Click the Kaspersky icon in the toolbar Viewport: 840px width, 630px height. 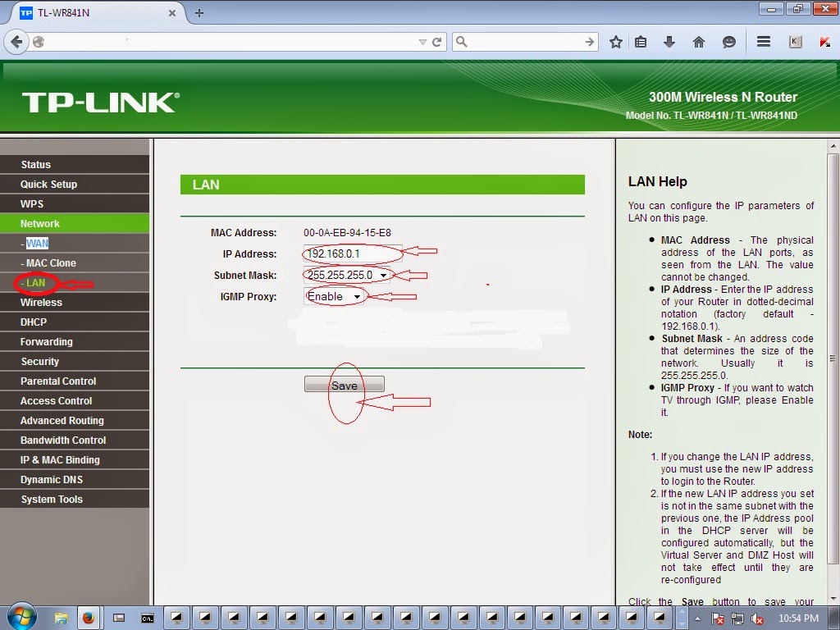coord(825,42)
